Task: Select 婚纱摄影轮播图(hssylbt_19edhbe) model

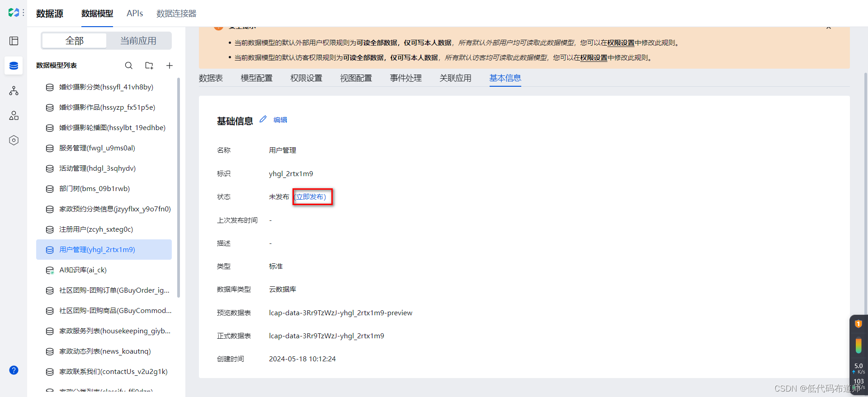Action: coord(104,128)
